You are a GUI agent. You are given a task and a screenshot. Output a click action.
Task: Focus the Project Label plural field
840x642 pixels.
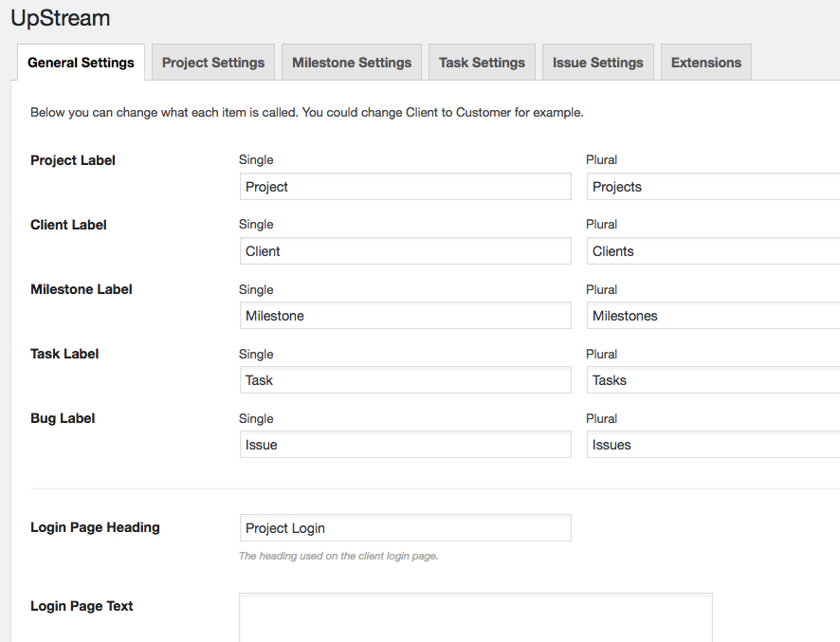click(713, 187)
